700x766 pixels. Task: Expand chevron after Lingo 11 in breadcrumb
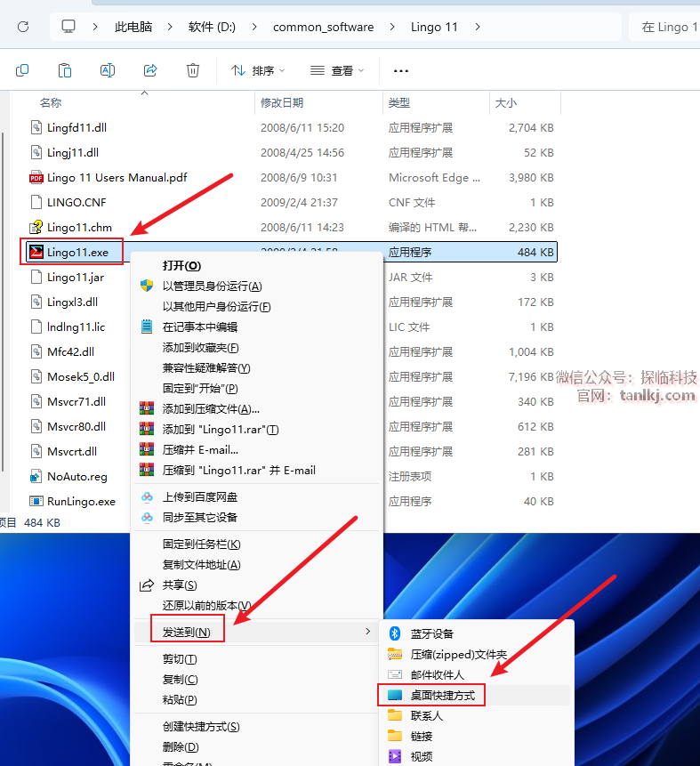pos(478,27)
